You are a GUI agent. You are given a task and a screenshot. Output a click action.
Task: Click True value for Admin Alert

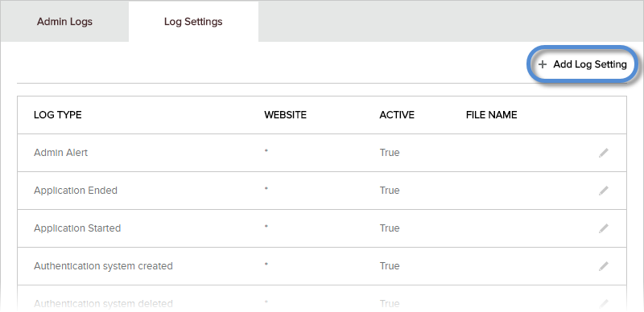pyautogui.click(x=390, y=153)
